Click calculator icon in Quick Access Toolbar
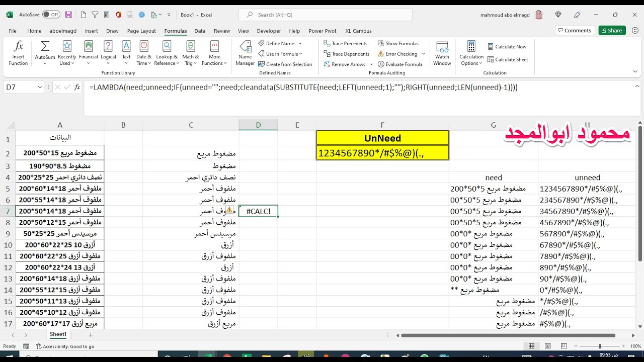644x362 pixels. pyautogui.click(x=107, y=15)
